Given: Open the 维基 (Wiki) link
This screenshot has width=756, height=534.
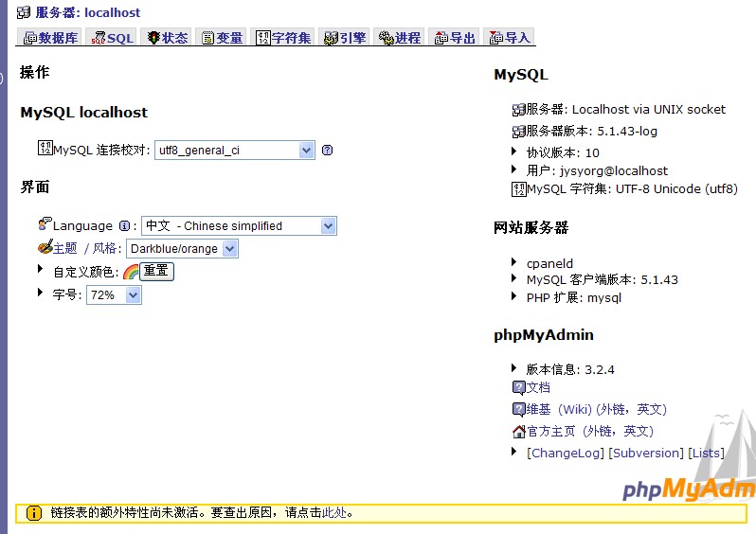Looking at the screenshot, I should click(597, 410).
